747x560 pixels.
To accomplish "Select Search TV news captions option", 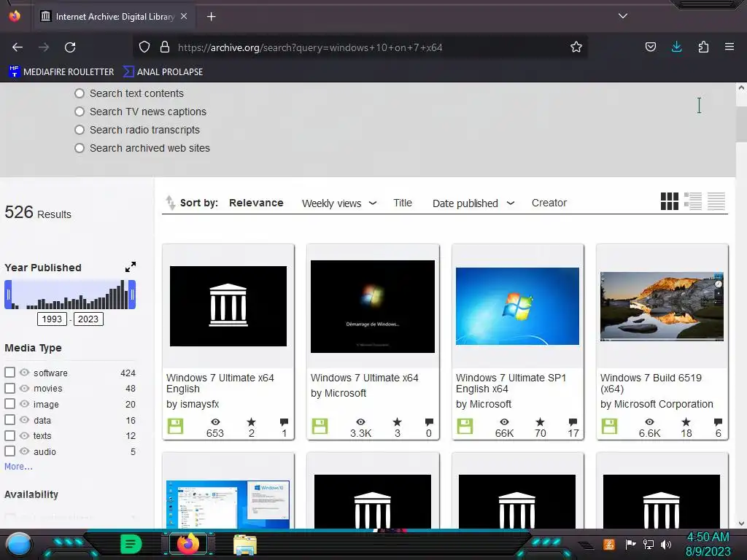I will coord(80,112).
